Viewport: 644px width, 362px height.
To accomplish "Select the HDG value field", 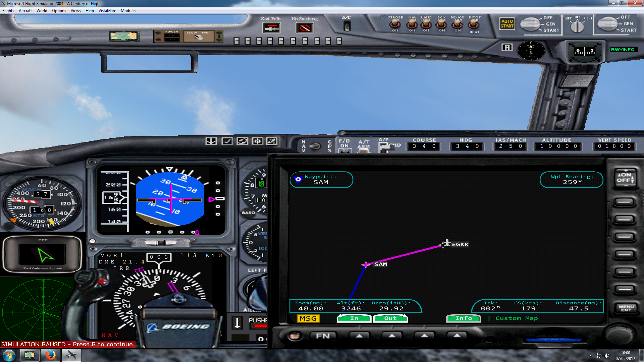I will tap(465, 146).
